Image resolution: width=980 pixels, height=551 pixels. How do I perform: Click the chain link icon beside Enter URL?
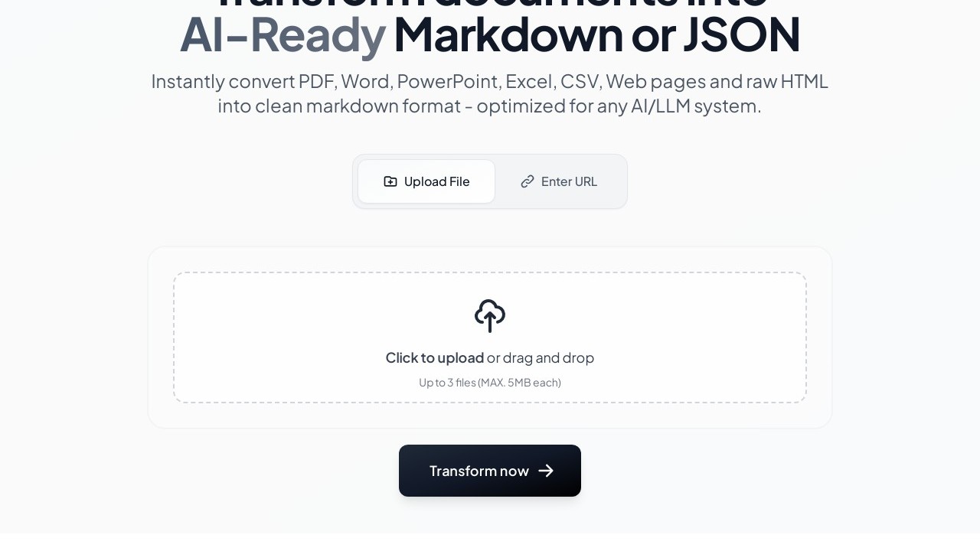tap(528, 181)
